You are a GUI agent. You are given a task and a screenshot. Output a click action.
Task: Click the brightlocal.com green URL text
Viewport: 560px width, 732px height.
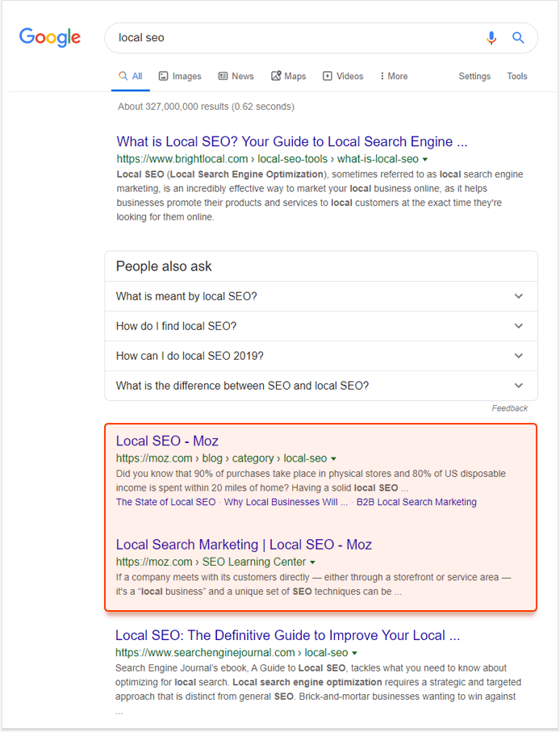pos(267,159)
